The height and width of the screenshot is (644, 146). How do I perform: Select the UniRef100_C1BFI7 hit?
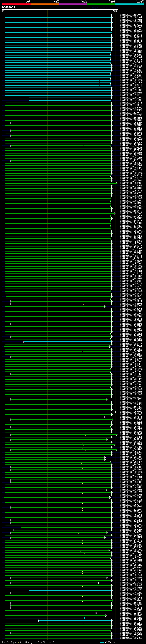pos(131,344)
